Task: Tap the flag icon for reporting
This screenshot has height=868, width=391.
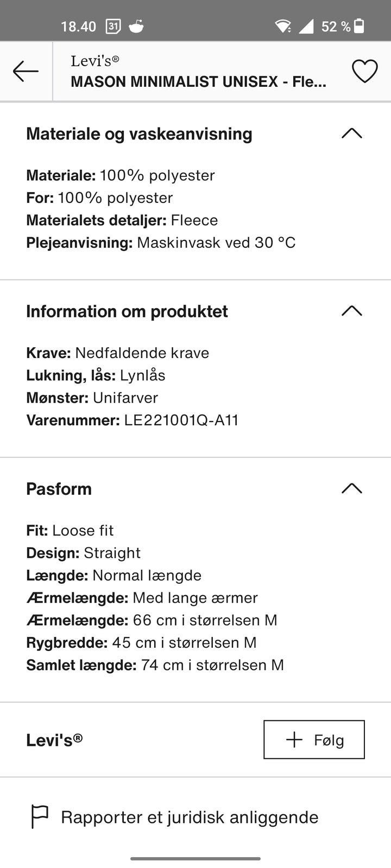Action: coord(40,817)
